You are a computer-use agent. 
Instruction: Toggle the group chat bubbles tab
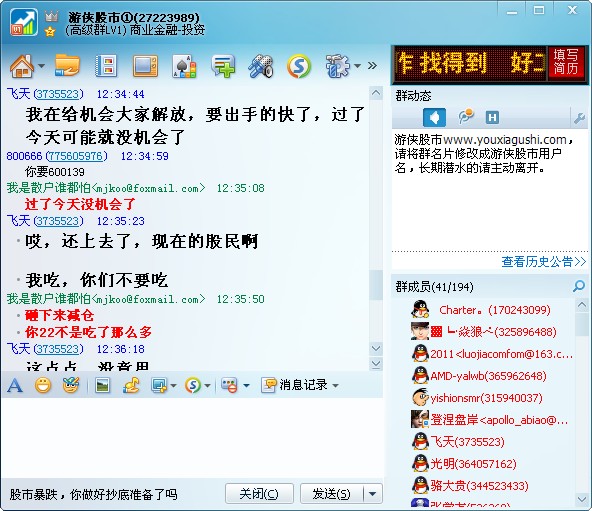pyautogui.click(x=466, y=117)
